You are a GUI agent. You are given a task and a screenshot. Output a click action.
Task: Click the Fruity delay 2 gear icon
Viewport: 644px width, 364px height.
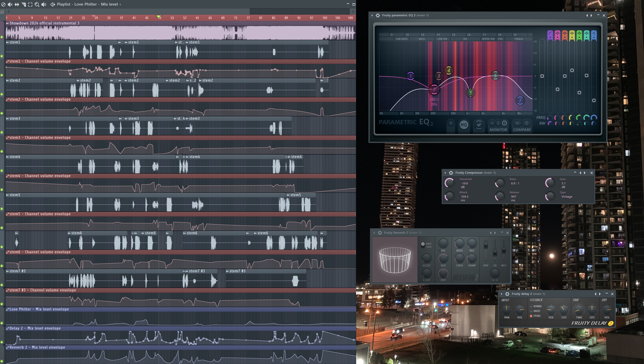pos(507,294)
